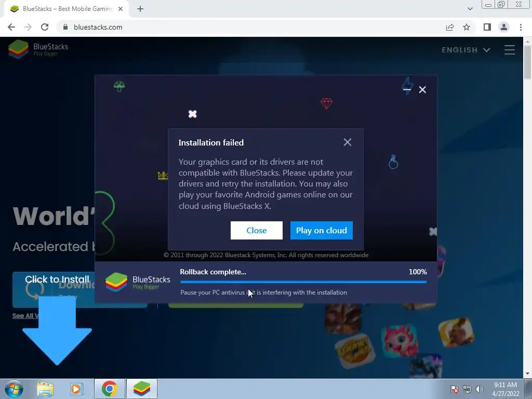Open the volume tray icon
532x399 pixels.
point(480,389)
